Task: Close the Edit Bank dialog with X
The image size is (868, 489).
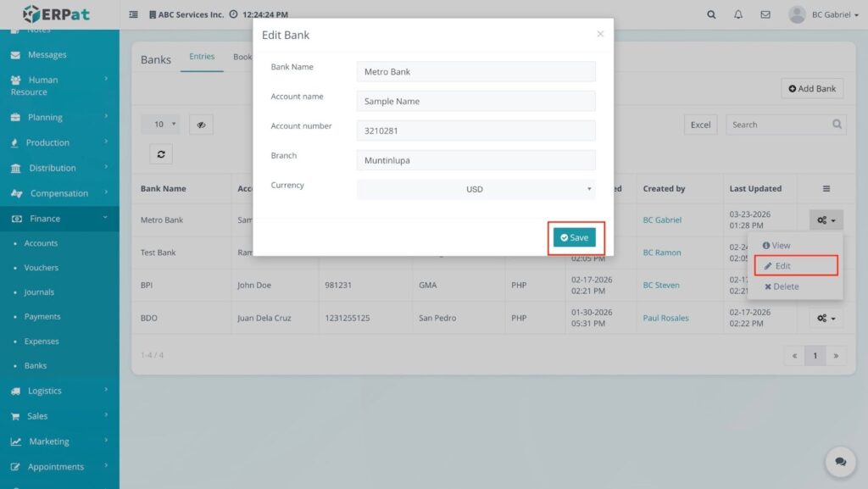Action: (600, 34)
